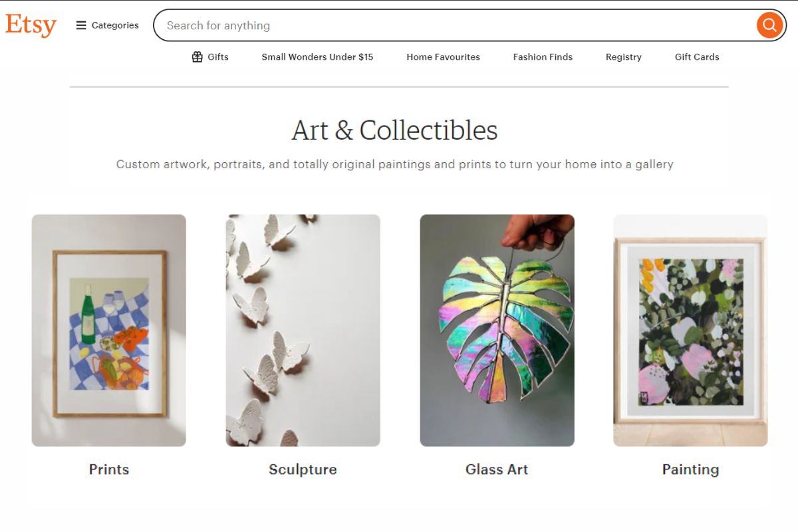Click the gift box icon beside Gifts
The width and height of the screenshot is (798, 532).
197,57
